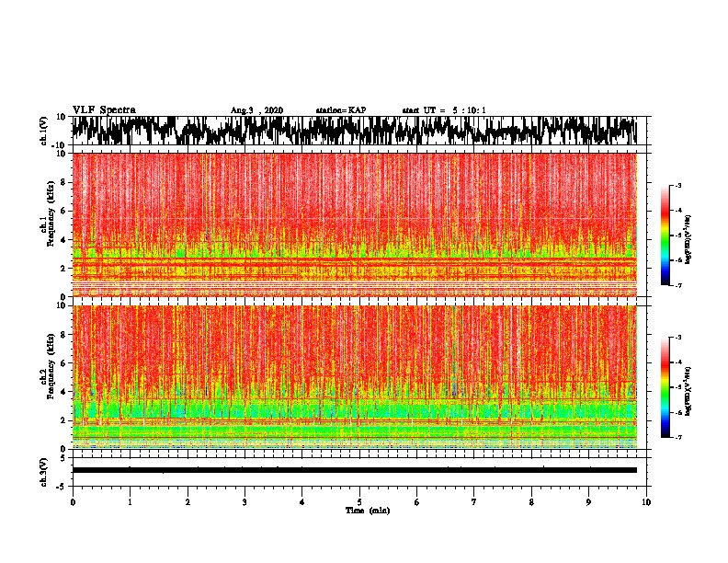The image size is (728, 563).
Task: Click the "VLF Spectra" title text
Action: (x=104, y=110)
